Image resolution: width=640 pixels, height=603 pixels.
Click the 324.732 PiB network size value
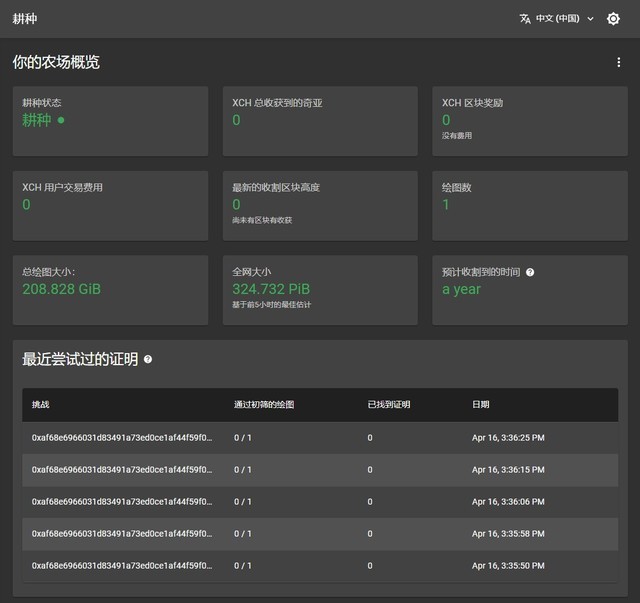pyautogui.click(x=270, y=289)
